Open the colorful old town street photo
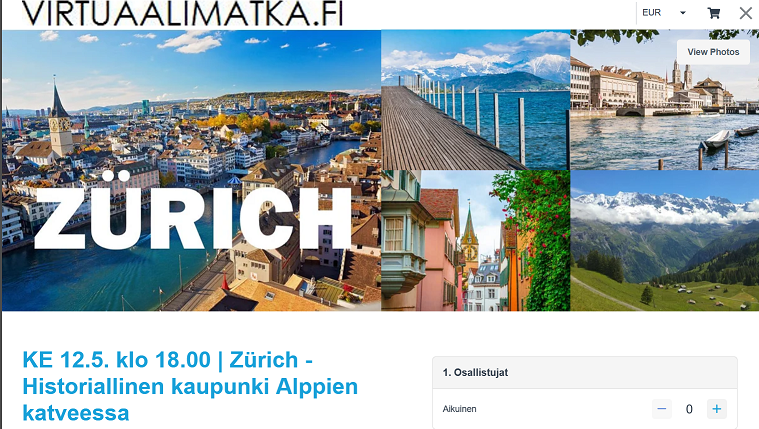Image resolution: width=759 pixels, height=429 pixels. tap(475, 241)
